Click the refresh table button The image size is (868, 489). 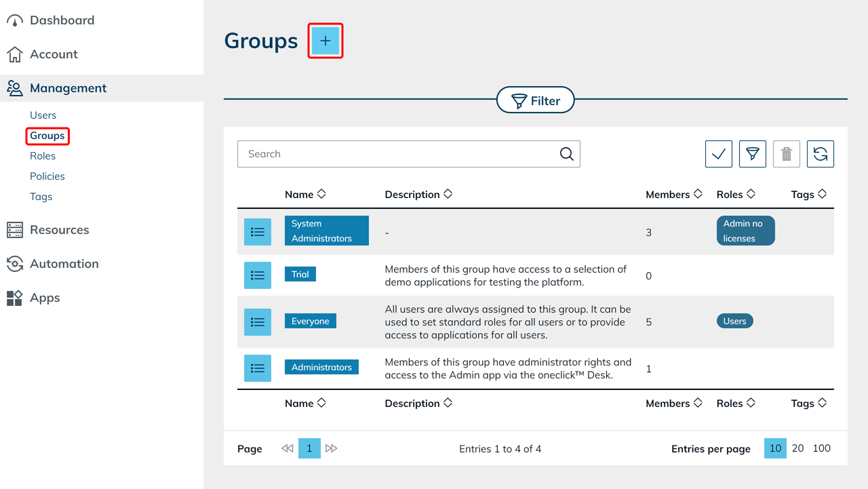[821, 154]
